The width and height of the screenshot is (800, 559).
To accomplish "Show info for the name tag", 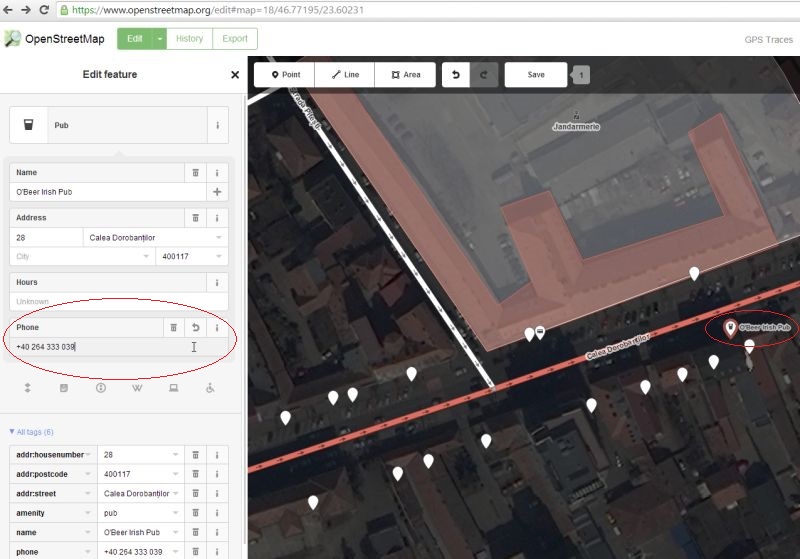I will tap(217, 532).
